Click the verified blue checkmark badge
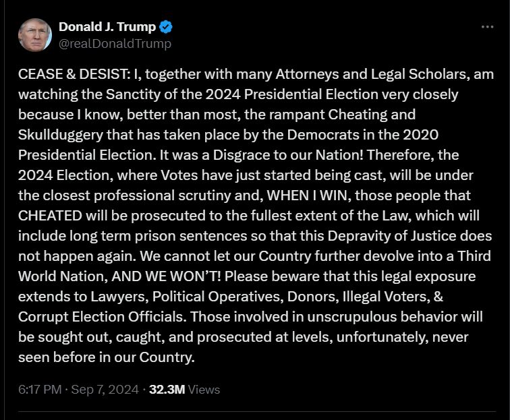The height and width of the screenshot is (420, 510). tap(166, 27)
